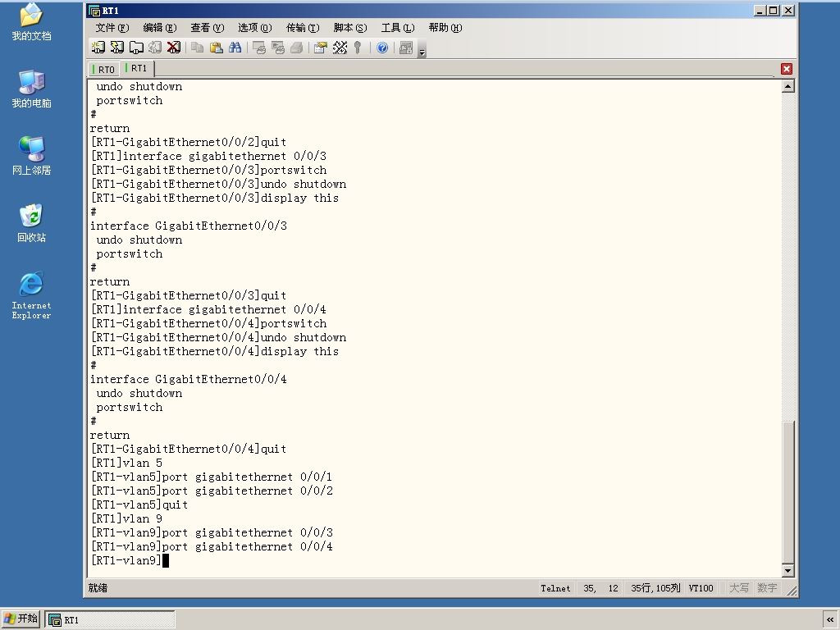Click the Connect in Tab icon
This screenshot has height=630, width=840.
coord(136,48)
